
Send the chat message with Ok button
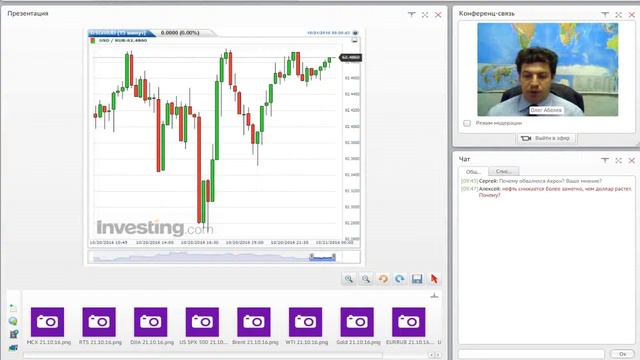(622, 354)
